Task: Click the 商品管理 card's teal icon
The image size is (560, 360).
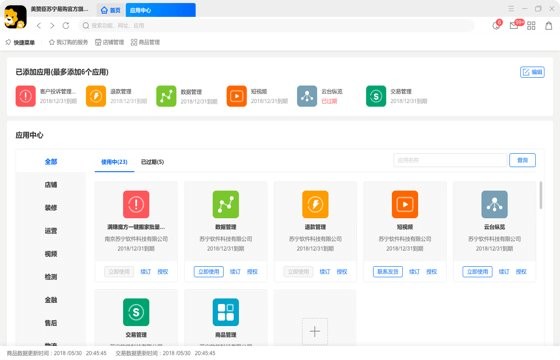Action: click(x=226, y=312)
